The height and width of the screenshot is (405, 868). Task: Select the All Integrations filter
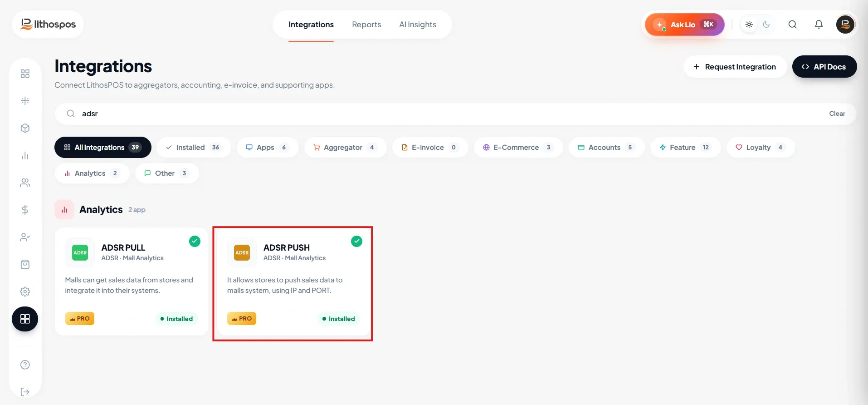pos(103,147)
